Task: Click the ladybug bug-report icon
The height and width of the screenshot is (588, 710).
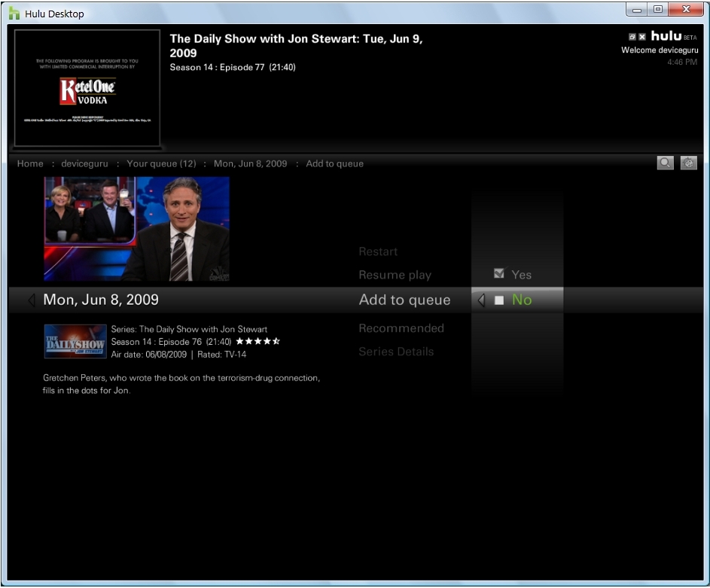Action: click(x=688, y=163)
